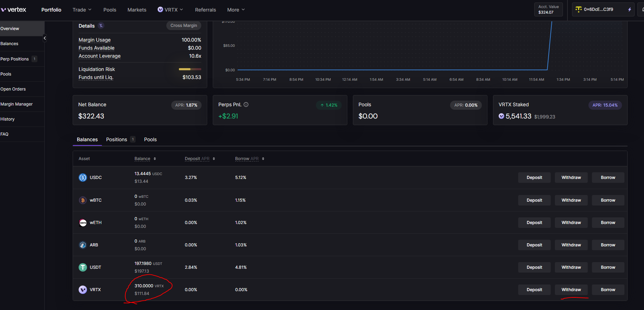Expand the More dropdown
644x310 pixels.
236,10
